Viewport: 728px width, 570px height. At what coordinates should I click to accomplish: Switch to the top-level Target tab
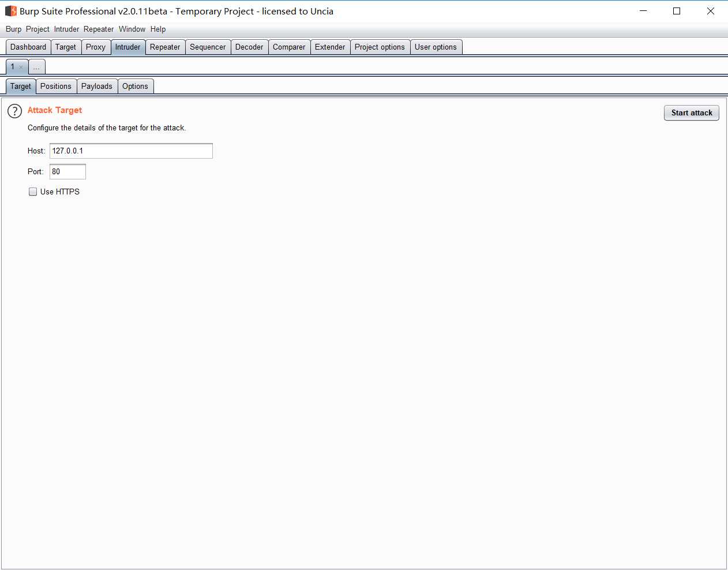[x=66, y=47]
